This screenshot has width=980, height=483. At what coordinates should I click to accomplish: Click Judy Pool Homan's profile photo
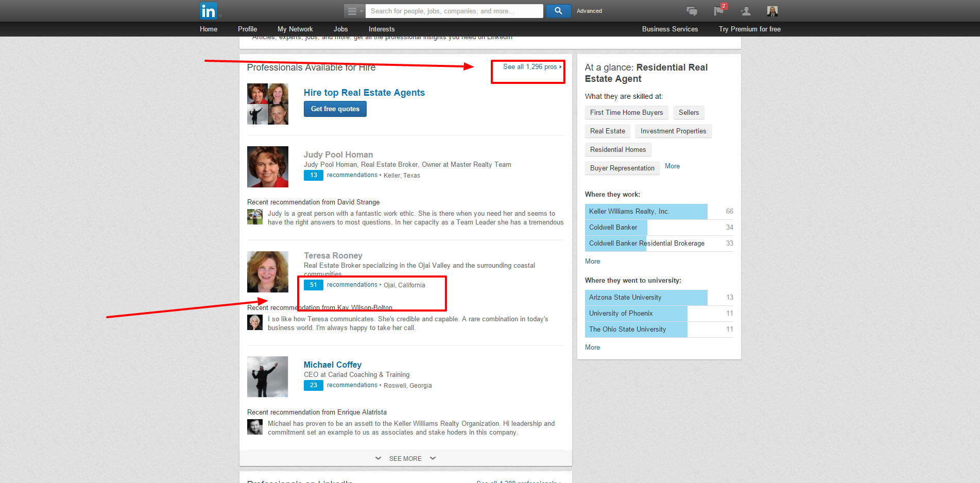tap(267, 167)
